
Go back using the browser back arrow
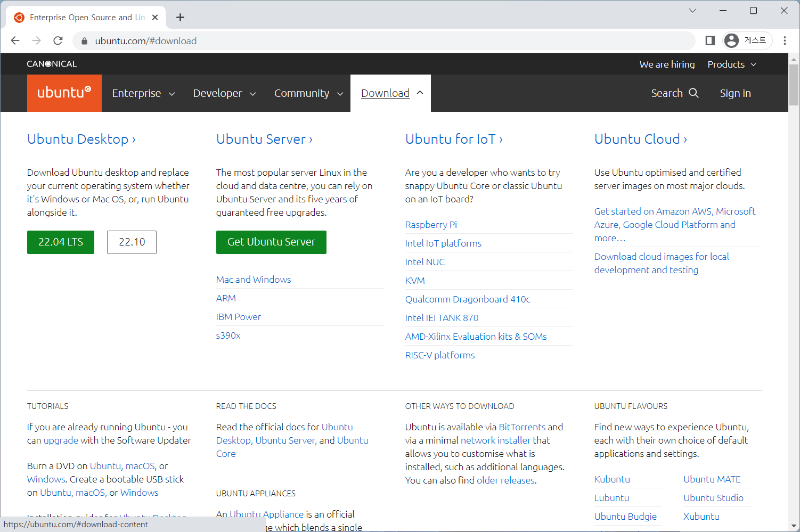pos(15,41)
